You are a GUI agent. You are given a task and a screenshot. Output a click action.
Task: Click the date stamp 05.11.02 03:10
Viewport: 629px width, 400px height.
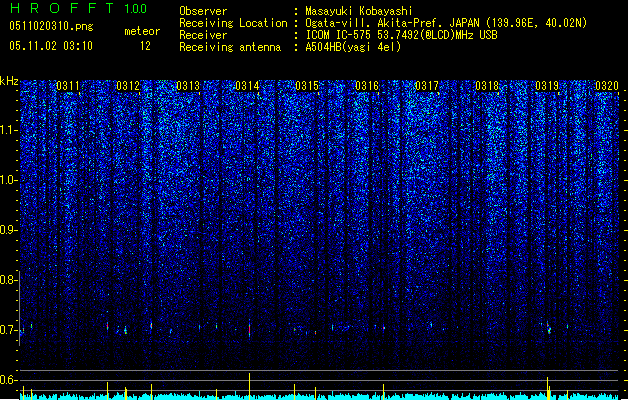click(x=51, y=46)
